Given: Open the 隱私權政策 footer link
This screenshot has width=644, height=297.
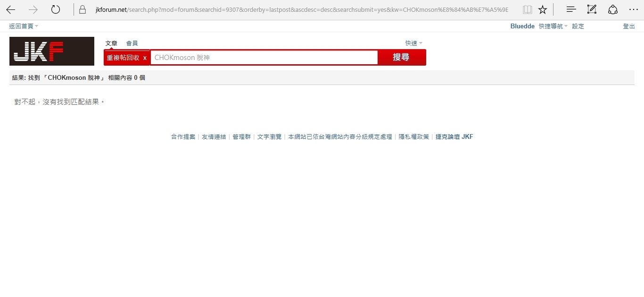Looking at the screenshot, I should coord(414,136).
